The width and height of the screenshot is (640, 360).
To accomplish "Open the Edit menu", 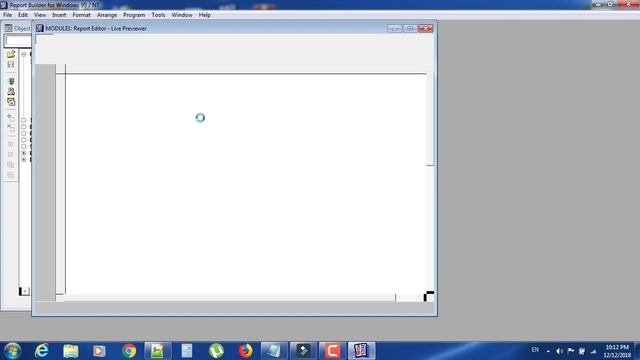I will [23, 15].
